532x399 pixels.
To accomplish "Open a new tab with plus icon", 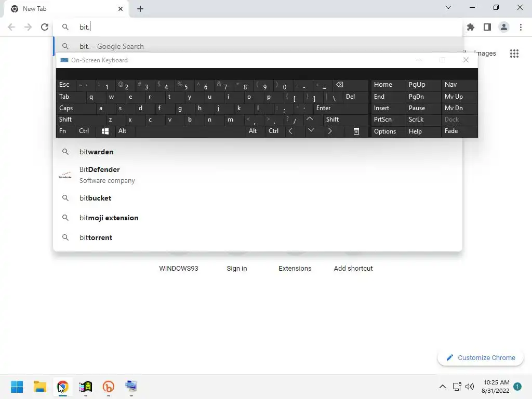I will tap(140, 9).
